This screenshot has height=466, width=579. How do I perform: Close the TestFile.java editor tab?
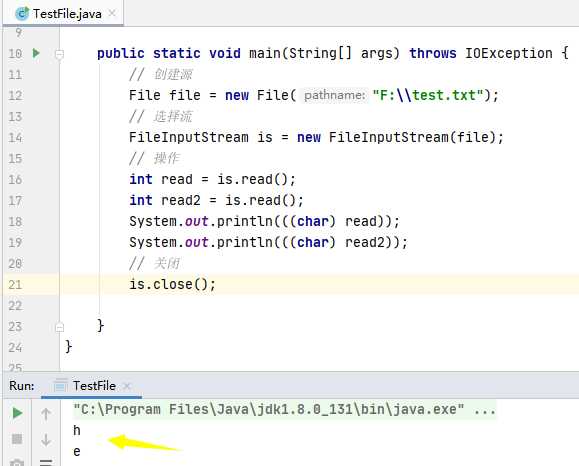point(112,14)
